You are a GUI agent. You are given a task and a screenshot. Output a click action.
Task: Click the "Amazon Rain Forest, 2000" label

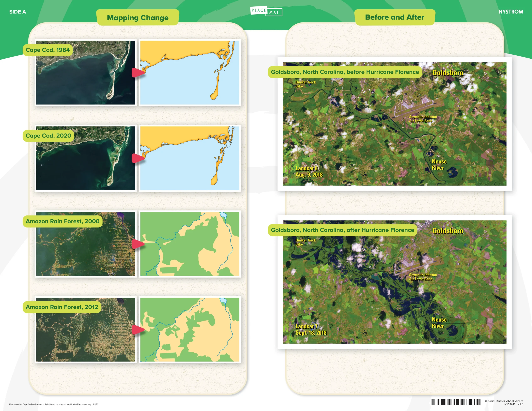point(63,221)
